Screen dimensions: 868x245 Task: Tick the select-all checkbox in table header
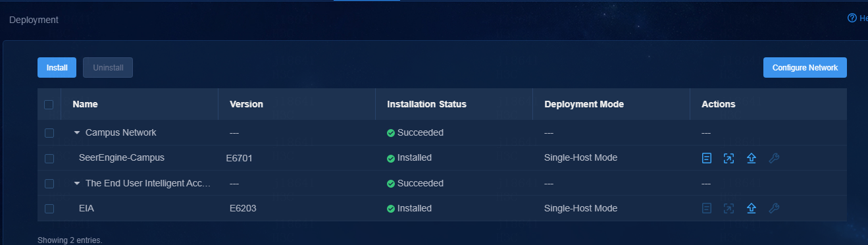tap(49, 104)
